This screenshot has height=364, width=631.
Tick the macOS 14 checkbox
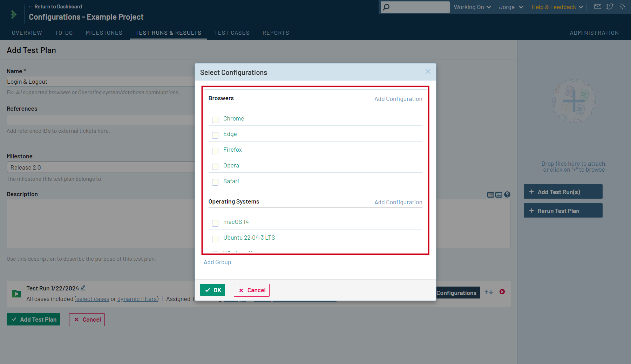coord(215,223)
